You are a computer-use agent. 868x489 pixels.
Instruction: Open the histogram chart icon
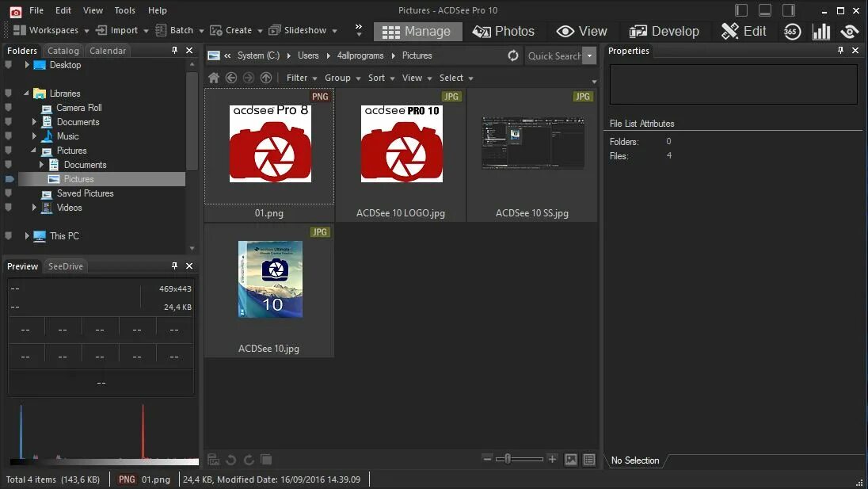coord(821,31)
